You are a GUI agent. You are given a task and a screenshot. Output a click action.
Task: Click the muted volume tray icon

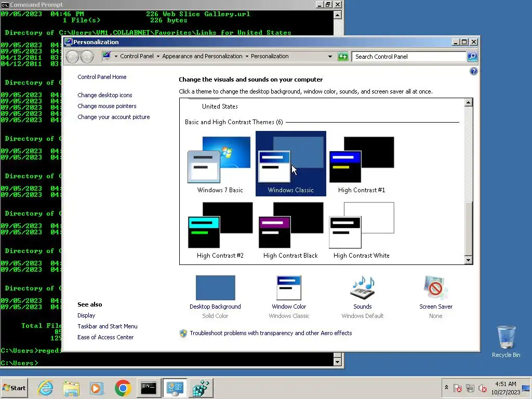482,388
